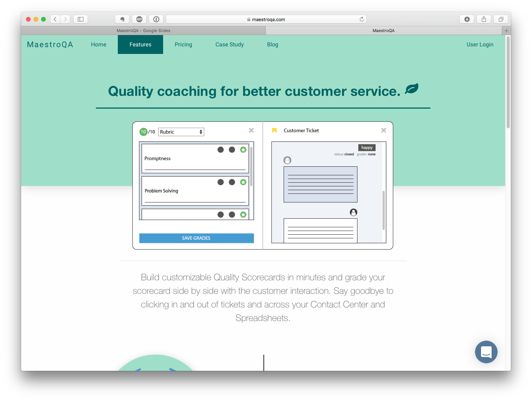Click the 'Problem Solving' label
The height and width of the screenshot is (401, 532).
161,191
